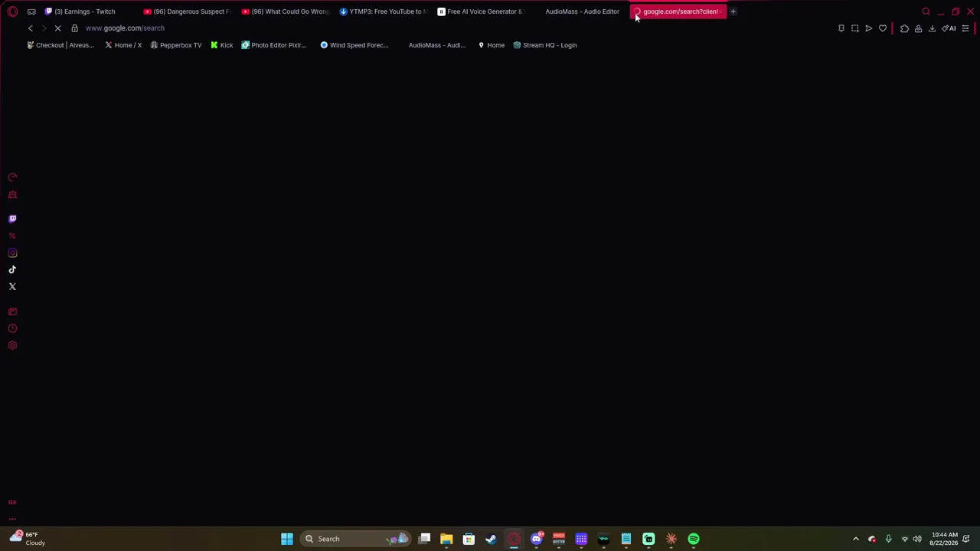Image resolution: width=980 pixels, height=551 pixels.
Task: Open the sidebar three-dots setup menu
Action: click(x=12, y=518)
